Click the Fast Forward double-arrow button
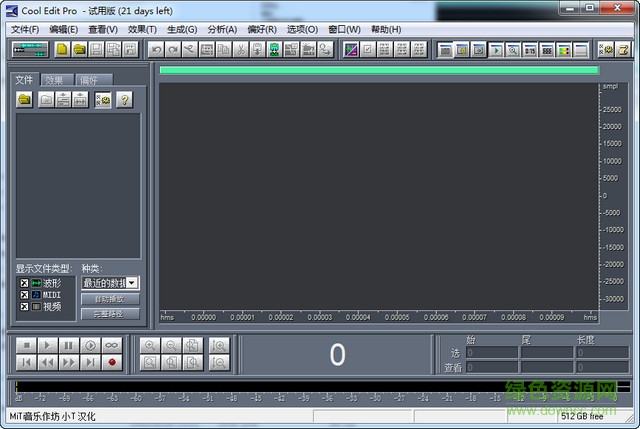Viewport: 640px width, 429px height. [x=69, y=362]
